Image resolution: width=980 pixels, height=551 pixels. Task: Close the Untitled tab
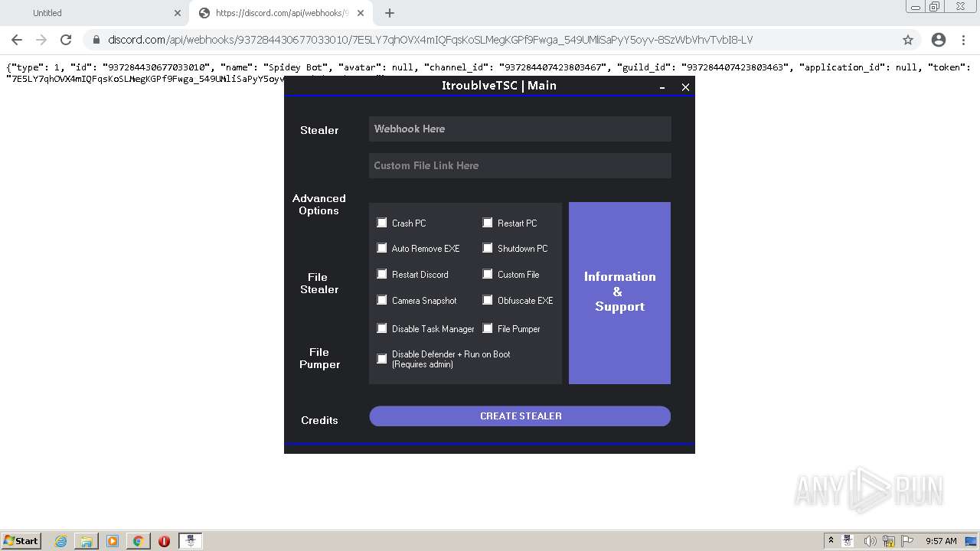click(x=178, y=13)
